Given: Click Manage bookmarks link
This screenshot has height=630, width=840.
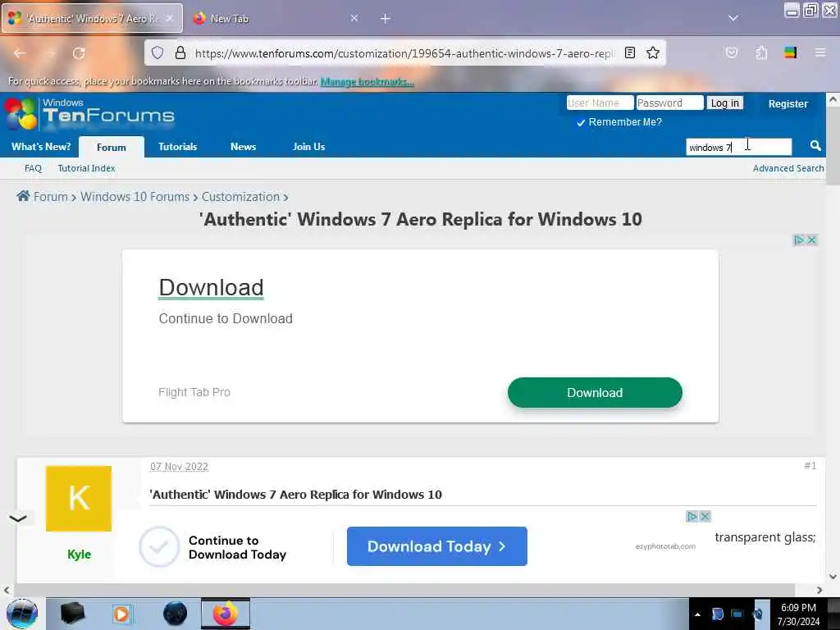Looking at the screenshot, I should coord(367,81).
